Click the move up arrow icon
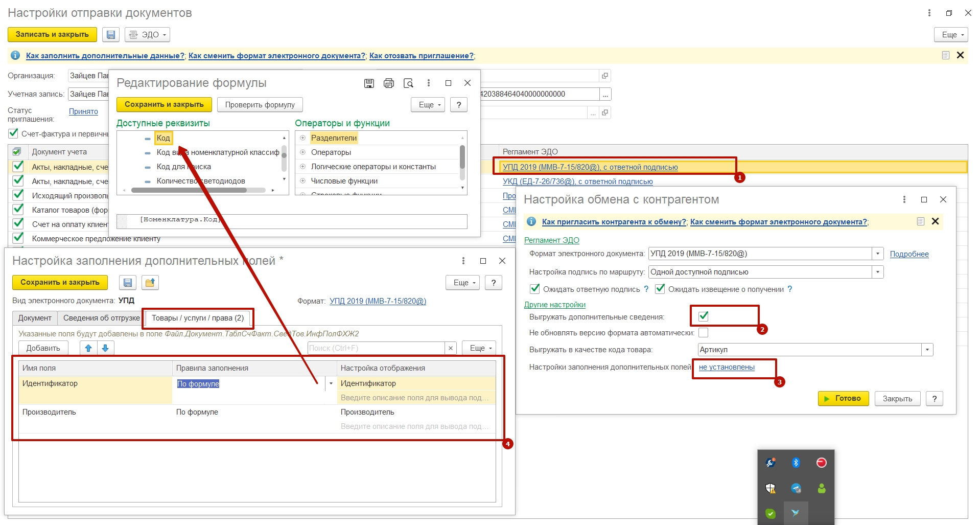This screenshot has height=525, width=980. coord(88,348)
